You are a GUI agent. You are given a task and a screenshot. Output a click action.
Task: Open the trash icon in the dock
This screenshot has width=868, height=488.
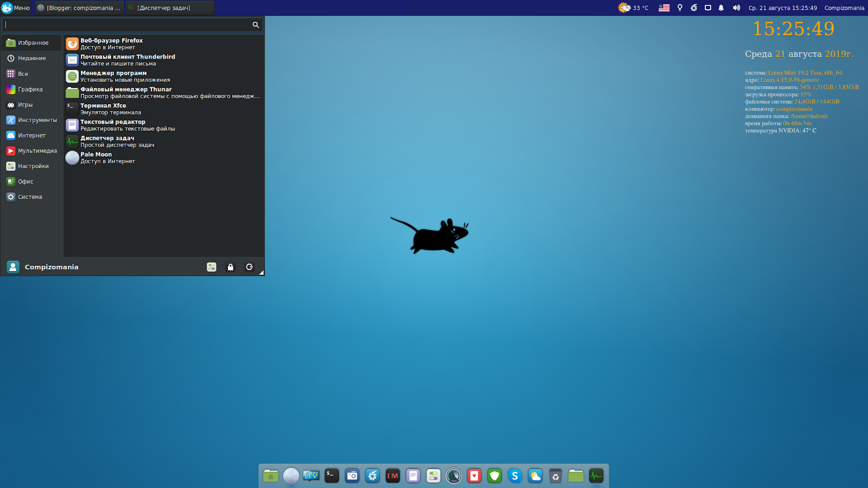(556, 476)
